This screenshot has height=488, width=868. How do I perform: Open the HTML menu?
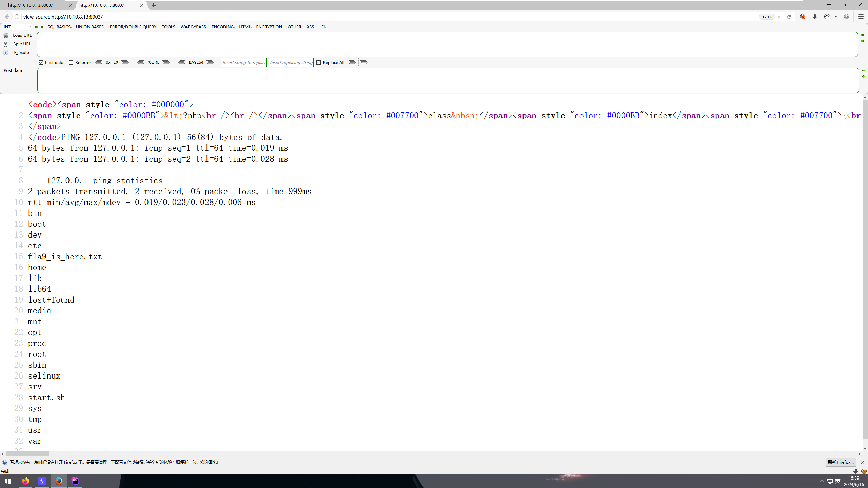(x=245, y=27)
